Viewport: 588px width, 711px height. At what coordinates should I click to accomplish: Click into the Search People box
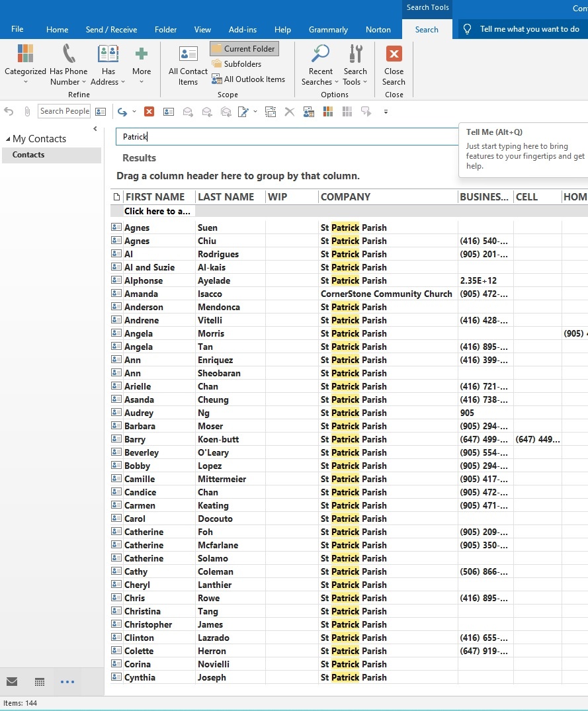[x=64, y=111]
